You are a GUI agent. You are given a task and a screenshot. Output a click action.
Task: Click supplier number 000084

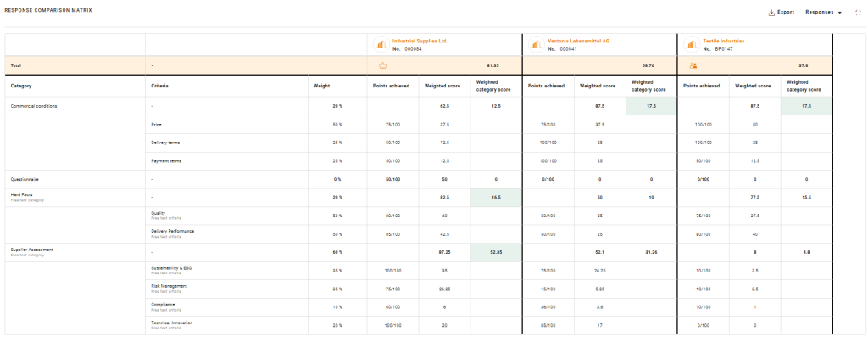tap(413, 48)
